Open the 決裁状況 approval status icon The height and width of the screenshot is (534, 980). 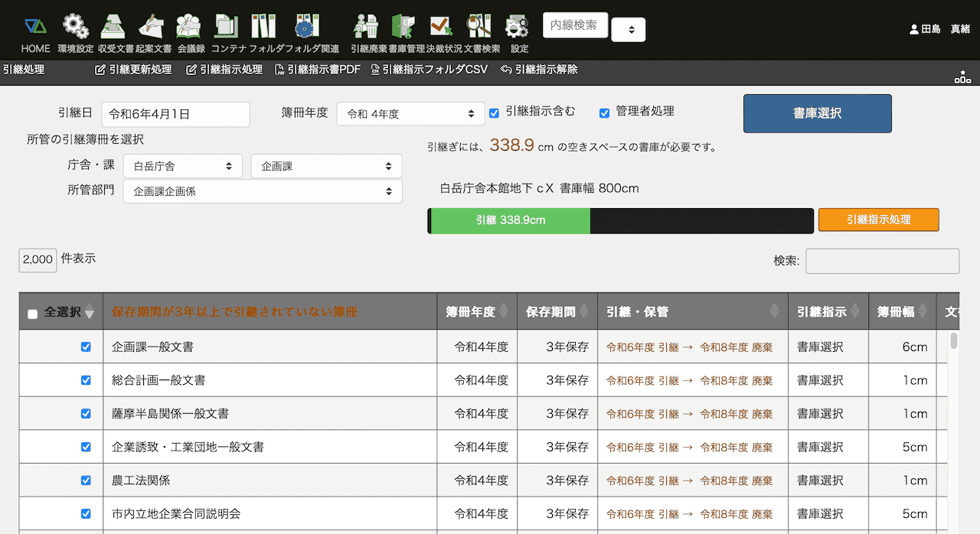click(440, 28)
